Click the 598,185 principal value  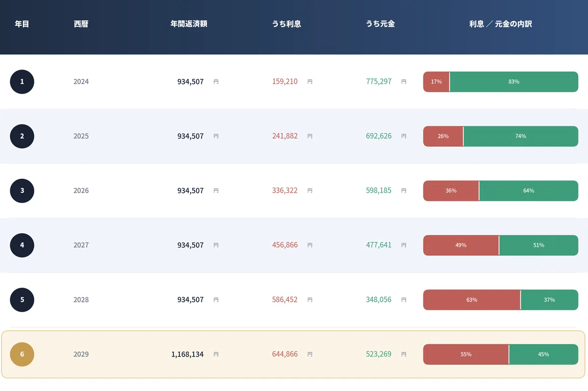point(379,191)
